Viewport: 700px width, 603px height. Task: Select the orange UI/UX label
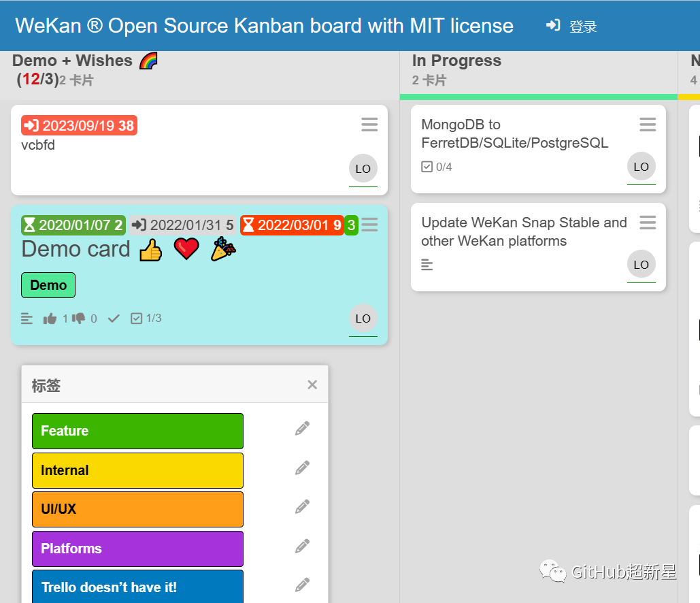[137, 509]
